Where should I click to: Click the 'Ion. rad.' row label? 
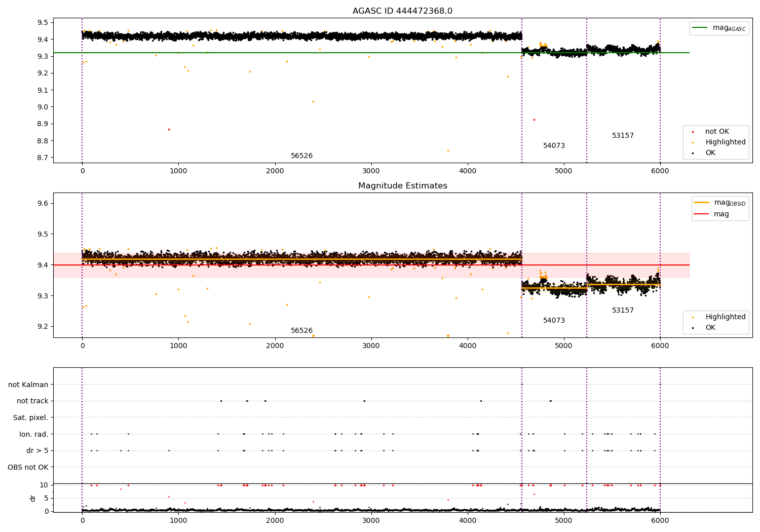tap(34, 434)
